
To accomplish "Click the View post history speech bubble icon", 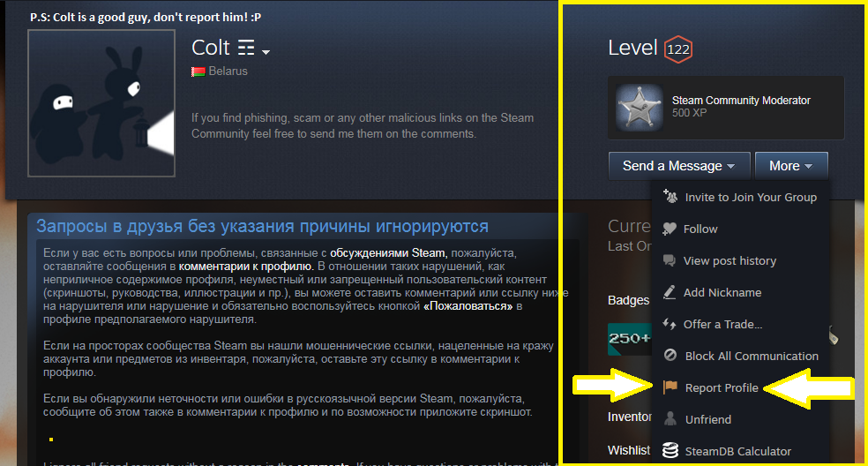I will [x=670, y=260].
